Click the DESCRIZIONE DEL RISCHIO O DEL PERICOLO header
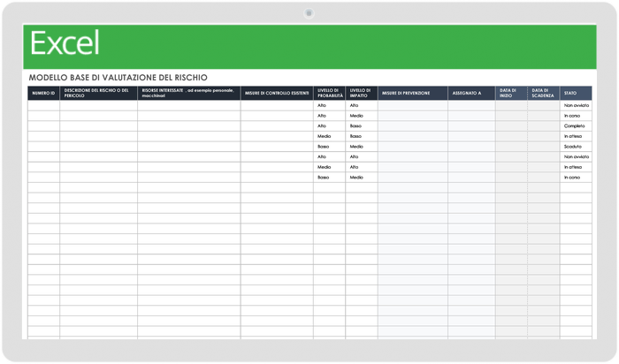This screenshot has width=619, height=364. [x=99, y=93]
